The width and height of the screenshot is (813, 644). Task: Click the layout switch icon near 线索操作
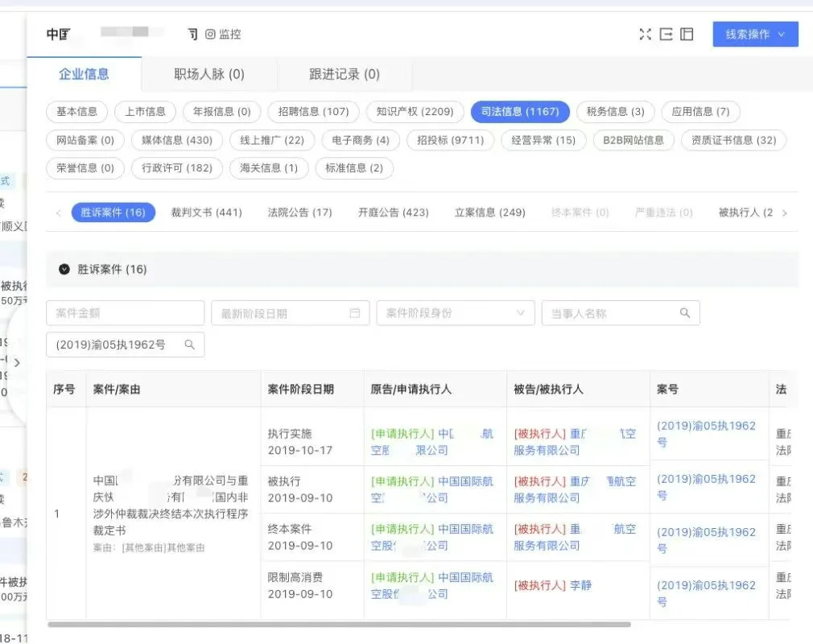coord(685,34)
